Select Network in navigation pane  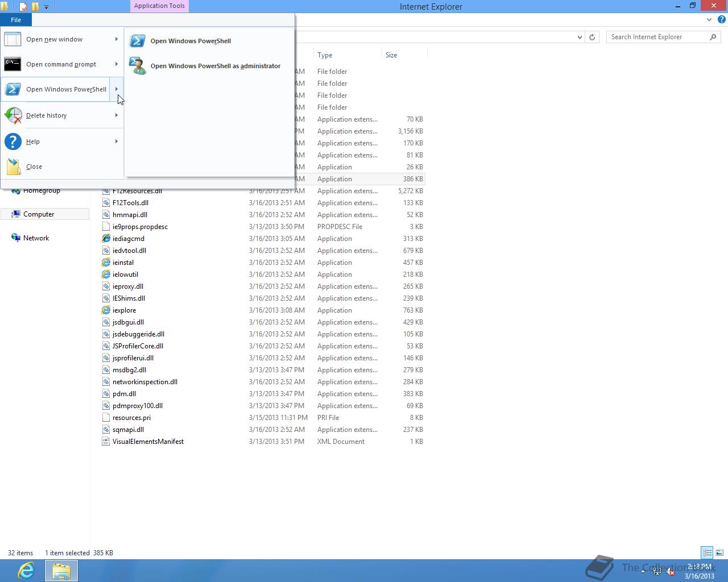coord(36,238)
